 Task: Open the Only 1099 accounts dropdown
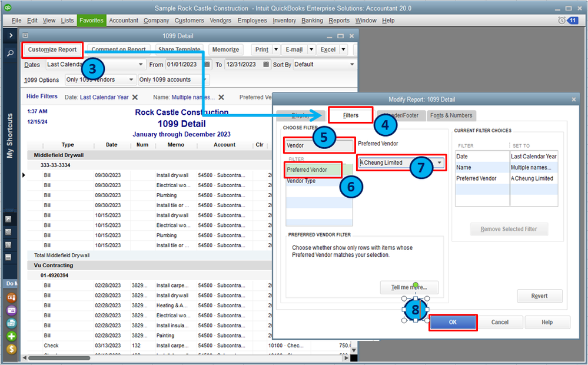pyautogui.click(x=204, y=79)
